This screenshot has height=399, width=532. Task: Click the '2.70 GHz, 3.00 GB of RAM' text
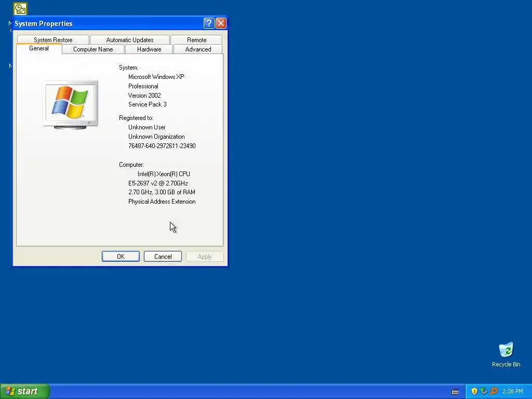[x=162, y=192]
